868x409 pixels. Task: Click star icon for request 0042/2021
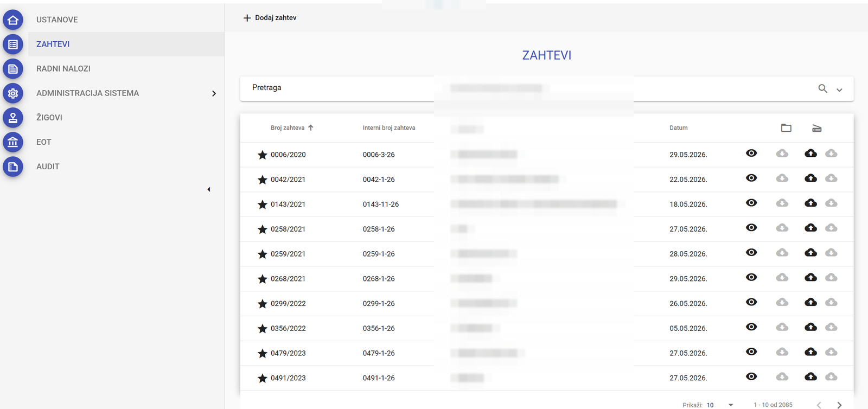coord(263,180)
